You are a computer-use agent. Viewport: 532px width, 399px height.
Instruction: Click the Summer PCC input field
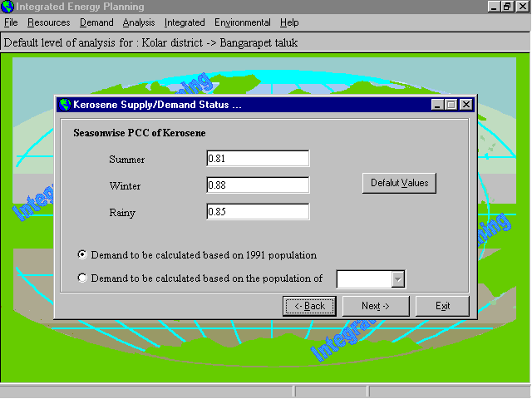[258, 159]
